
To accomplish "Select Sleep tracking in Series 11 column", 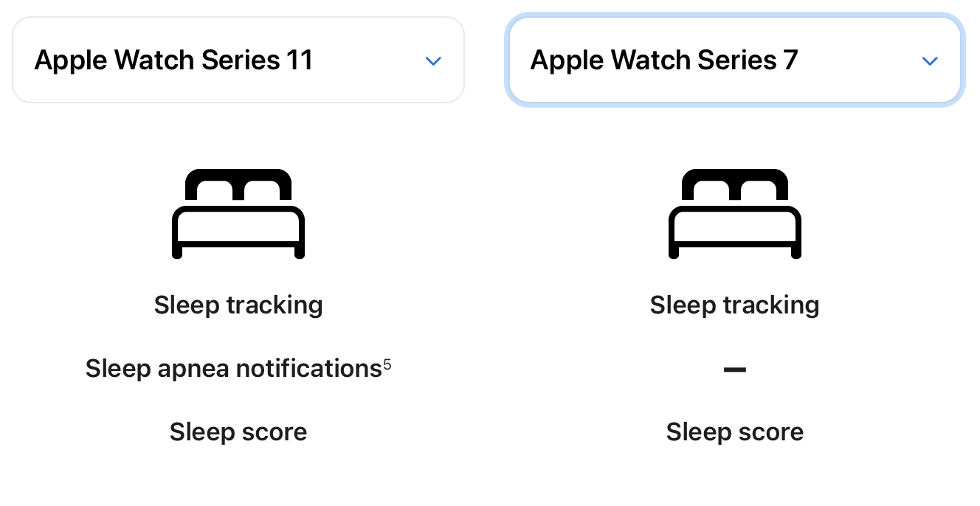I will click(x=238, y=305).
